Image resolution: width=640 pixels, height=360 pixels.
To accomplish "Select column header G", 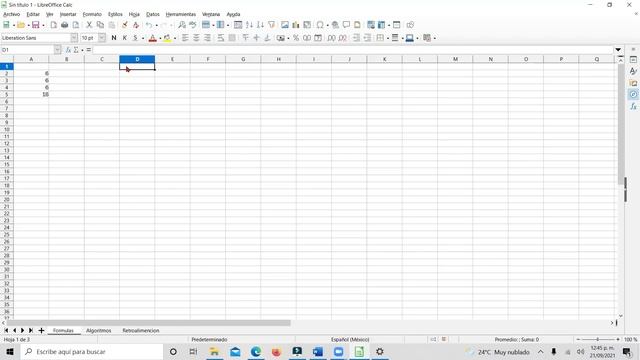I will click(243, 59).
